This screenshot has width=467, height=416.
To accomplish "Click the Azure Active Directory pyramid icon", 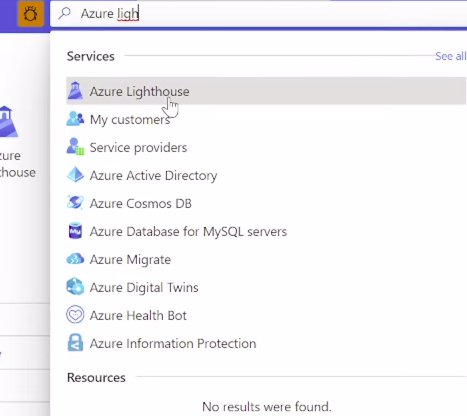I will [x=75, y=175].
